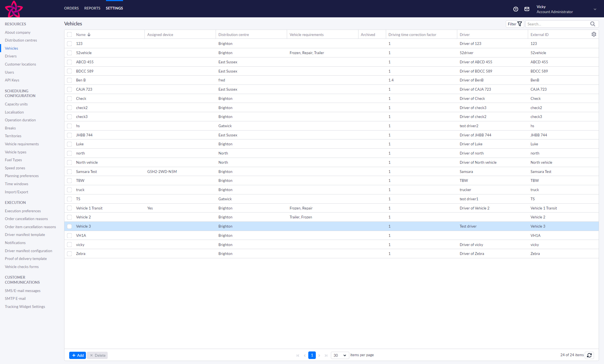Open the SETTINGS tab
The height and width of the screenshot is (364, 604).
pos(114,8)
